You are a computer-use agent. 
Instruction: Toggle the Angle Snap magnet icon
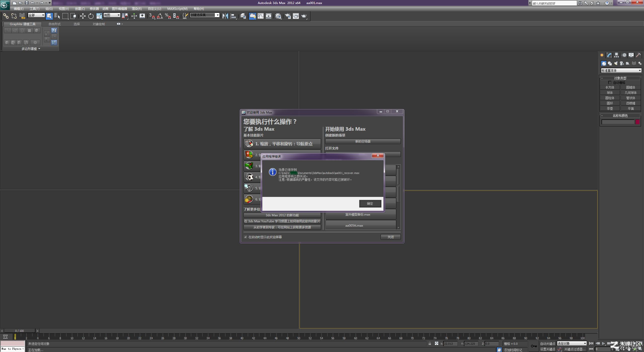(x=160, y=16)
